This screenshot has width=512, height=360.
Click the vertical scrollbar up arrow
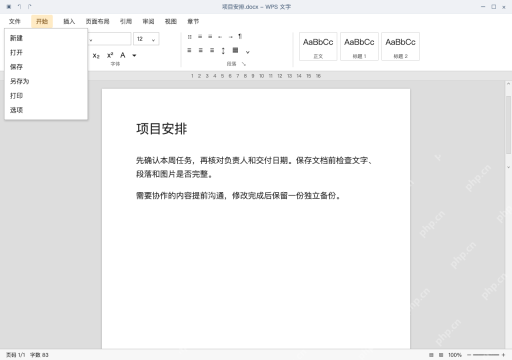[x=508, y=84]
